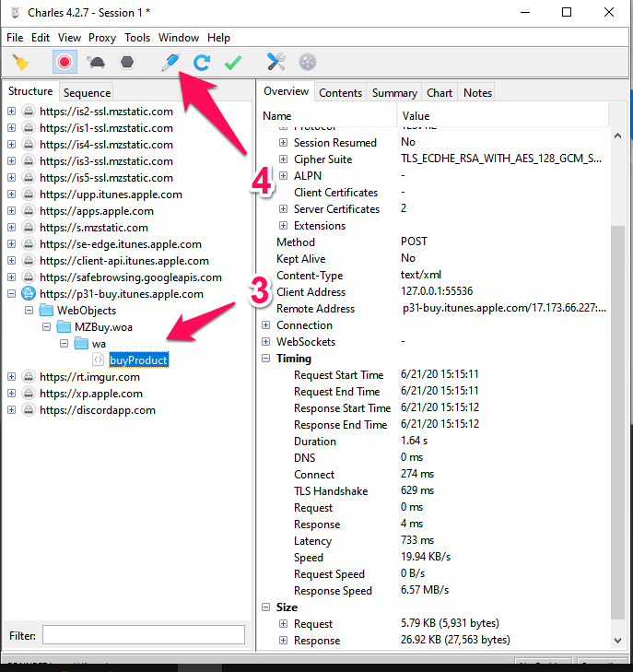Screen dimensions: 633x672
Task: Click the blue Compose pen icon
Action: click(x=170, y=62)
